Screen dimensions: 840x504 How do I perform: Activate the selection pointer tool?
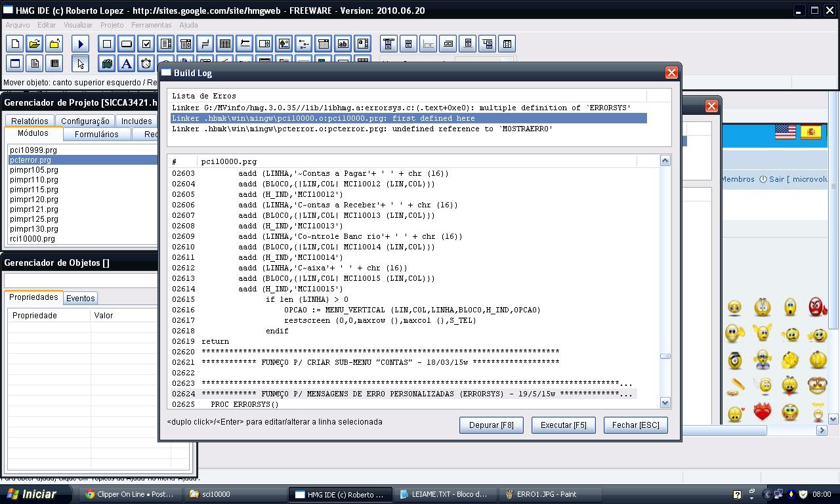(x=81, y=64)
